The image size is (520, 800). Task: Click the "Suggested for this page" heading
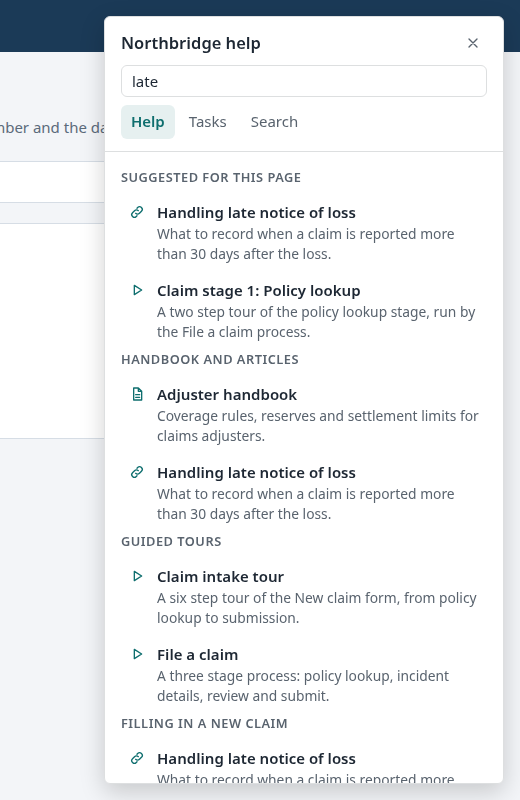(211, 178)
